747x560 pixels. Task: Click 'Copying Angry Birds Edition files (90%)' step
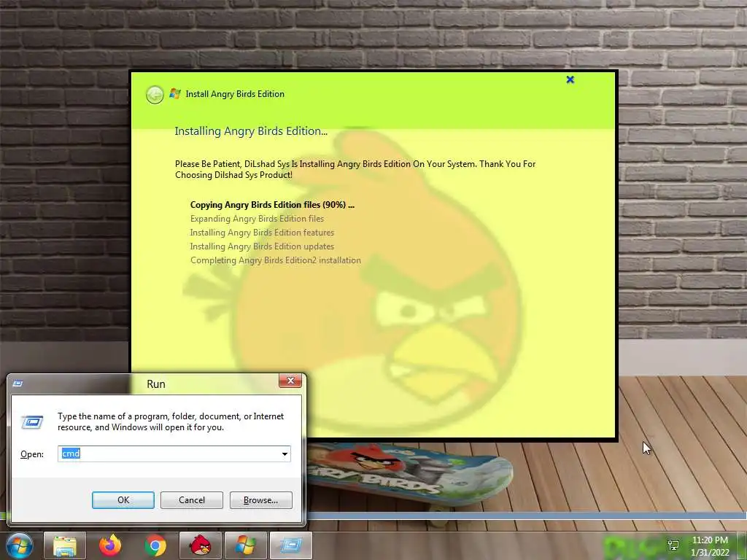pos(272,205)
